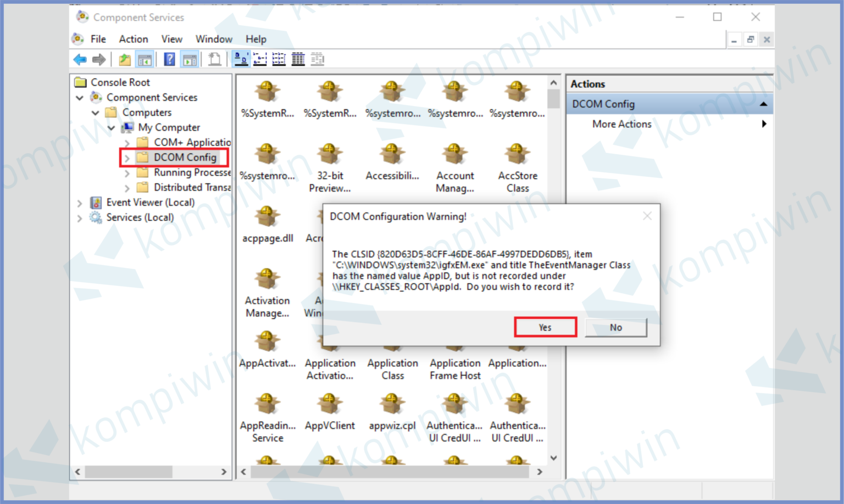Select the AppReadiness Service component

point(267,404)
